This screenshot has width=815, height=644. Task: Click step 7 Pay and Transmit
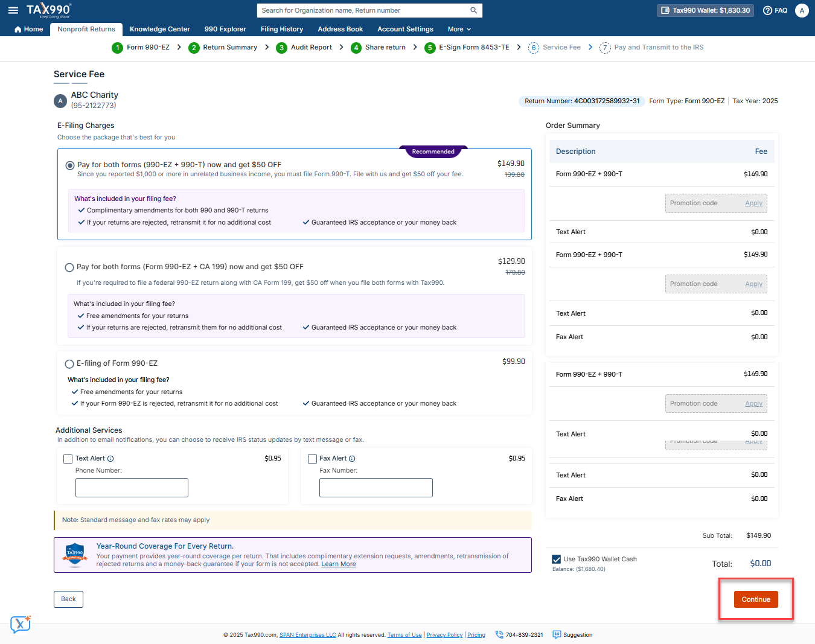click(x=651, y=48)
